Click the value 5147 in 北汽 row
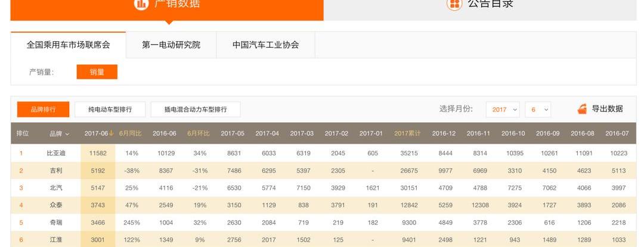Viewport: 644px width, 247px height. pyautogui.click(x=98, y=188)
